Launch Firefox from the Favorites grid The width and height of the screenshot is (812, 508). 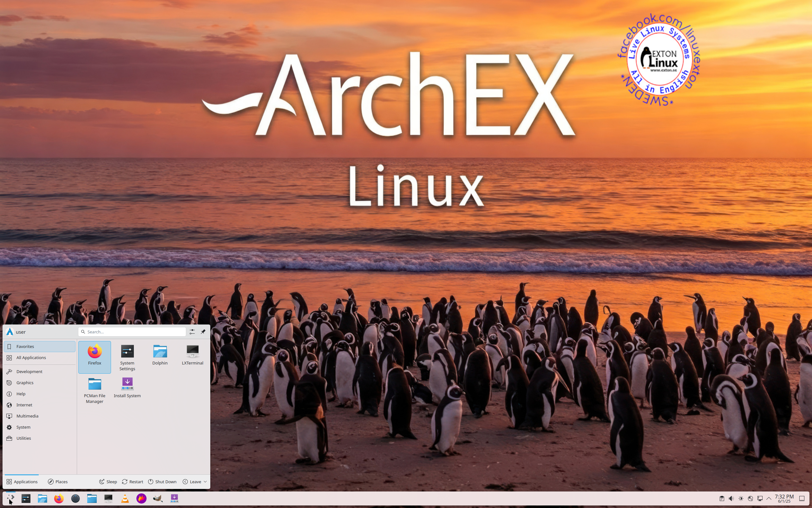coord(95,357)
